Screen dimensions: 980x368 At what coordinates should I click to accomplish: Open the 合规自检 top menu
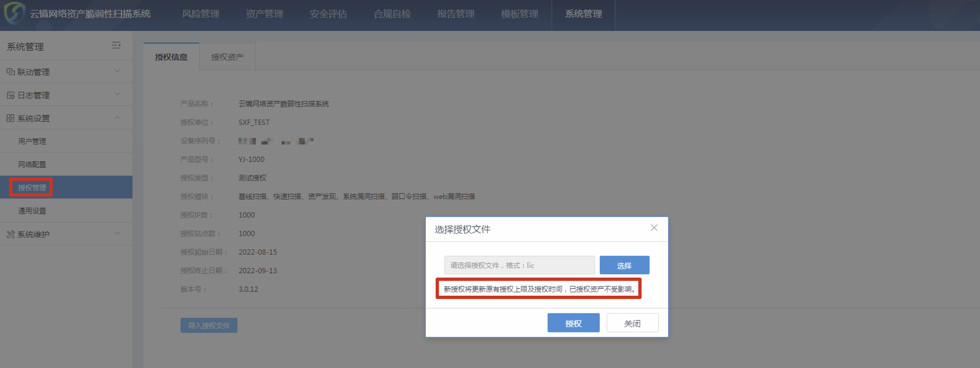[392, 14]
